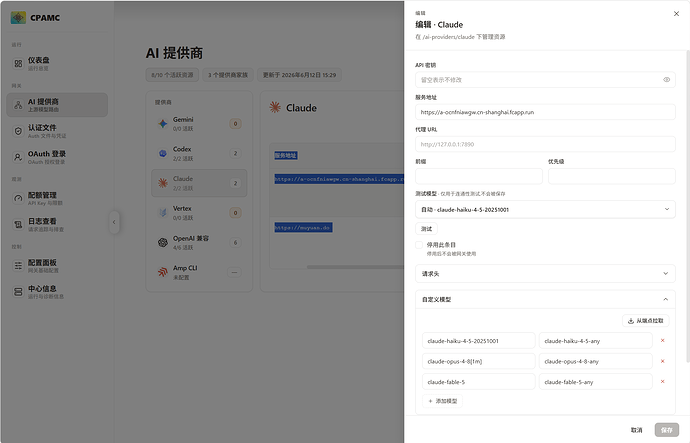Go to 日志查看 menu item
690x443 pixels.
(57, 224)
